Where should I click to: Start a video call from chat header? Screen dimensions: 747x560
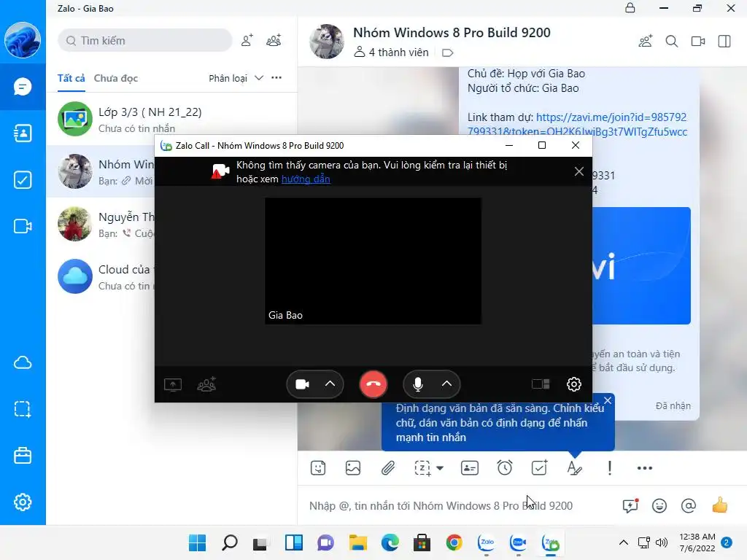[x=698, y=42]
